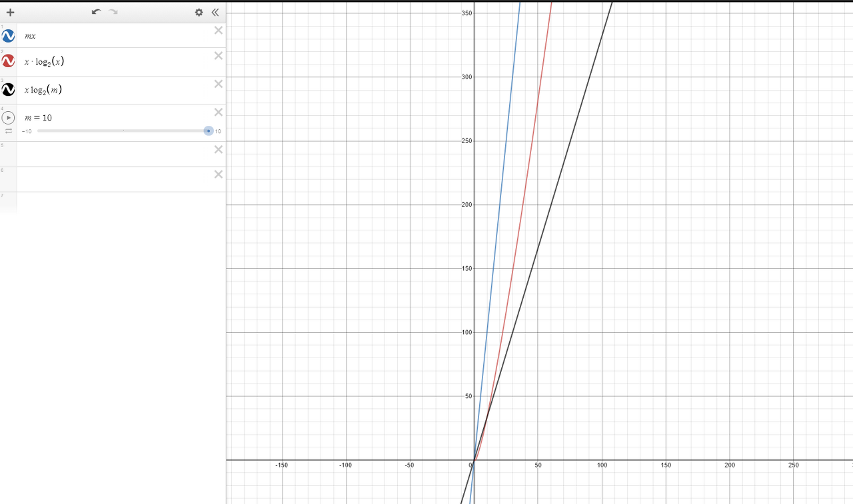Redo the undone change

point(113,12)
